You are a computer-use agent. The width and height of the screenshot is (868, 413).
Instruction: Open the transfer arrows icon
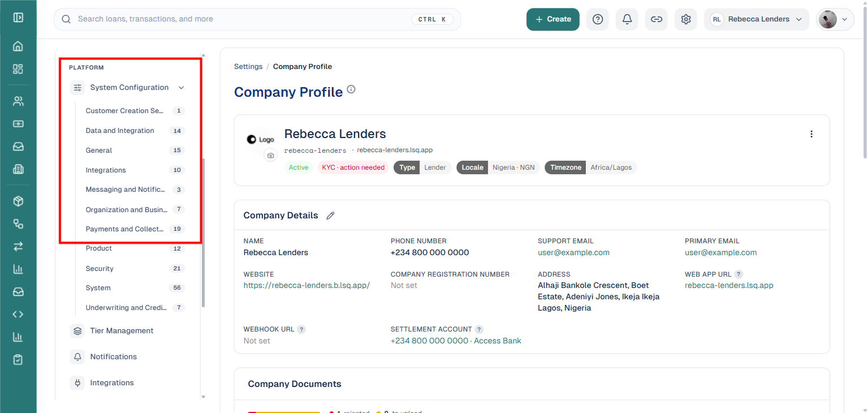18,247
